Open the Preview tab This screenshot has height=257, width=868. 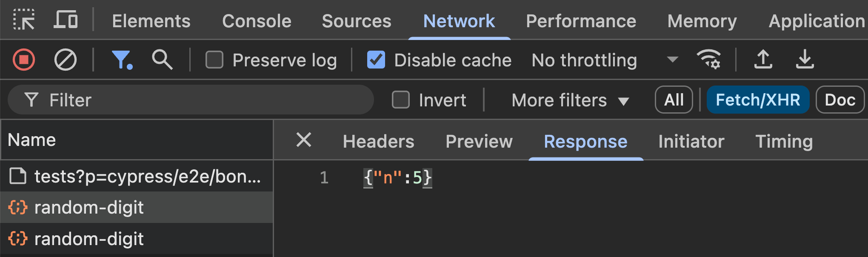[479, 141]
